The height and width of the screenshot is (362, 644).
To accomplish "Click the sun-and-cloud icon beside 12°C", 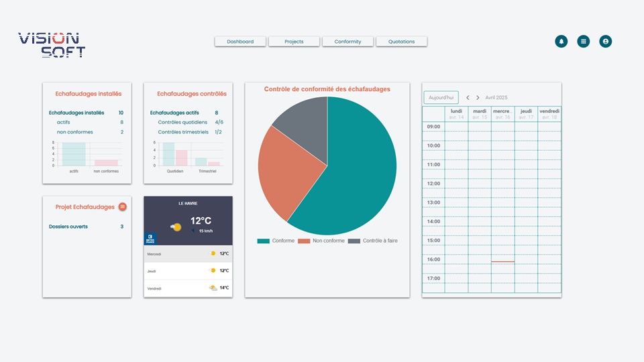I will 176,227.
